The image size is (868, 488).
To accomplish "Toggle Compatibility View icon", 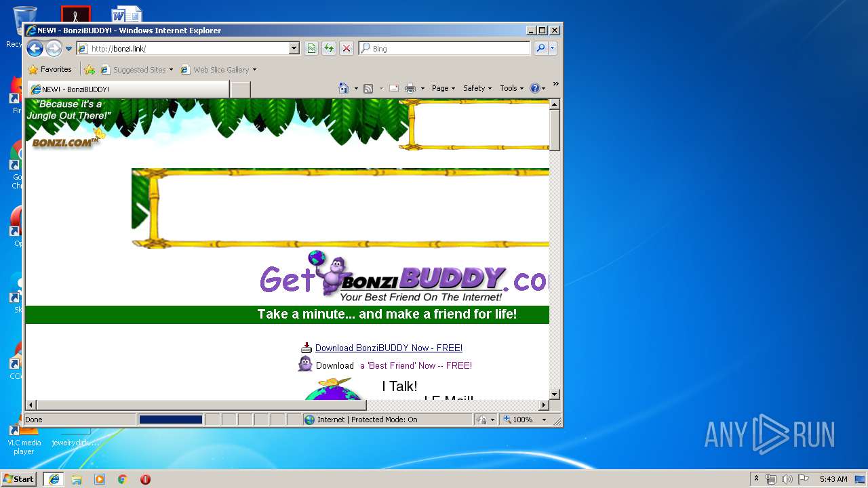I will pos(311,49).
